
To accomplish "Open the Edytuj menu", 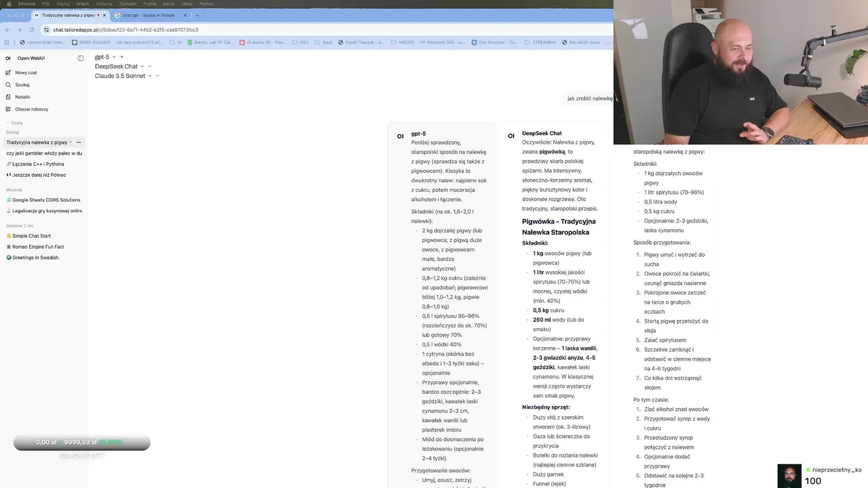I will 63,3.
